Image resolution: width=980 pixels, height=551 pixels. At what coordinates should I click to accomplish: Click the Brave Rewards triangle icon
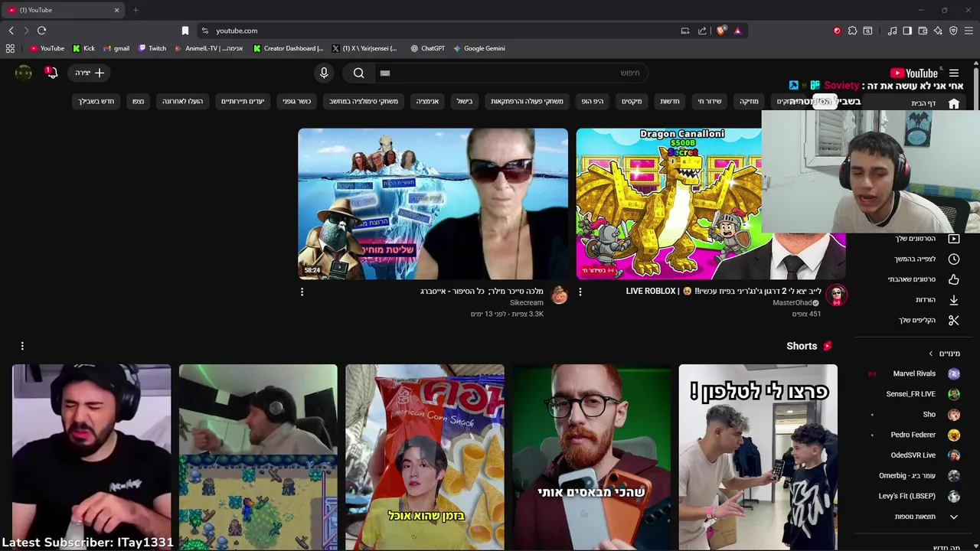[x=737, y=31]
